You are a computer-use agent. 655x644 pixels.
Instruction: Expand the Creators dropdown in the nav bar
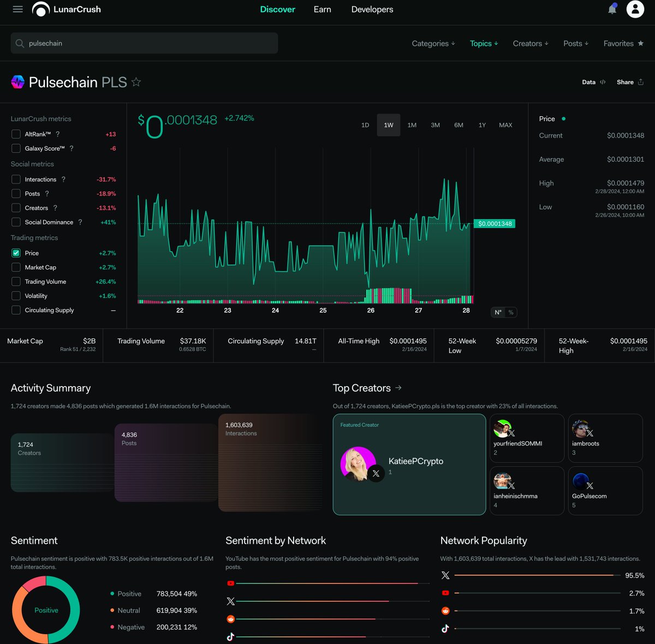click(531, 44)
